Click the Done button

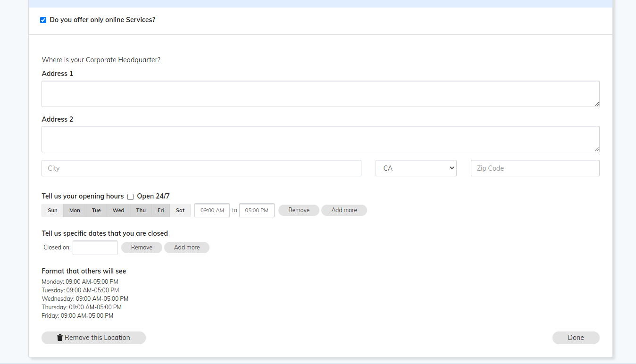[x=576, y=337]
